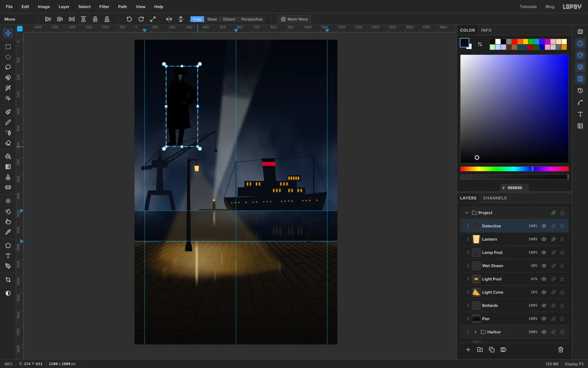Viewport: 588px width, 368px height.
Task: Select the Paint Bucket tool
Action: [8, 156]
